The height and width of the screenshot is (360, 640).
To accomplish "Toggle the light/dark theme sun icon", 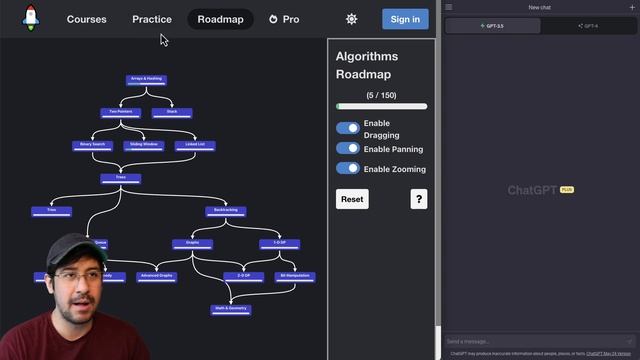I will (351, 19).
